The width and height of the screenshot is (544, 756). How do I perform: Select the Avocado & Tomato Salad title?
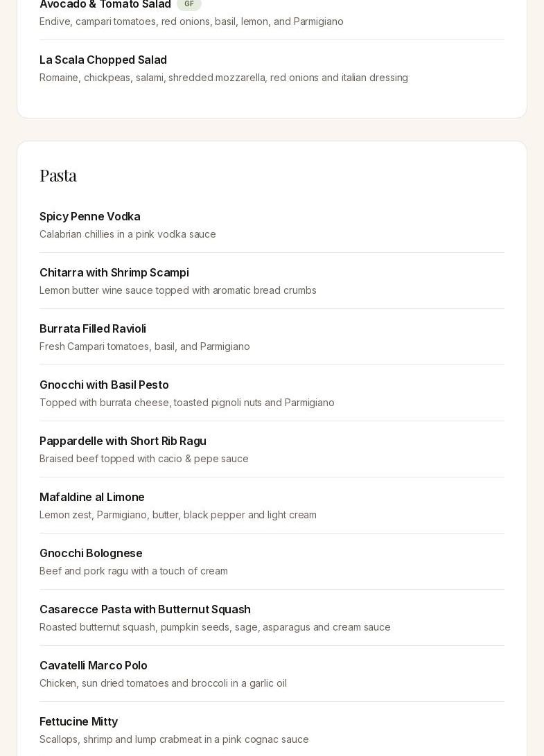coord(105,5)
